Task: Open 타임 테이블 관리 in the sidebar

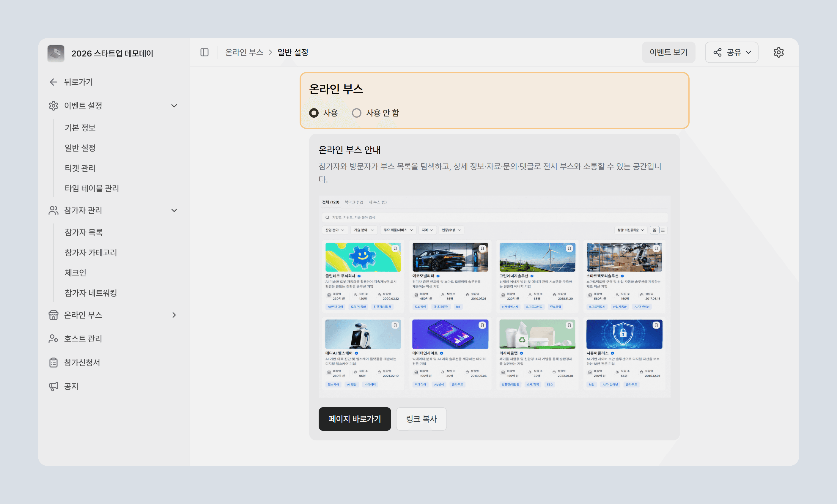Action: pos(92,188)
